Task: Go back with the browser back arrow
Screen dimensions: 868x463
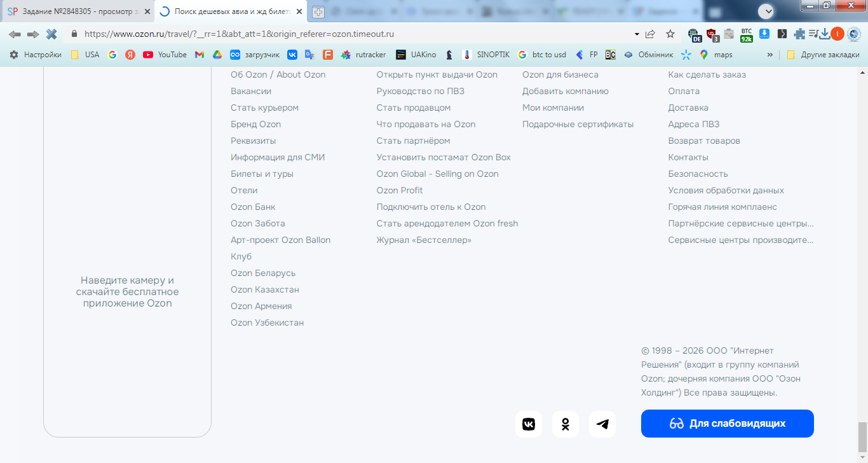Action: (15, 34)
